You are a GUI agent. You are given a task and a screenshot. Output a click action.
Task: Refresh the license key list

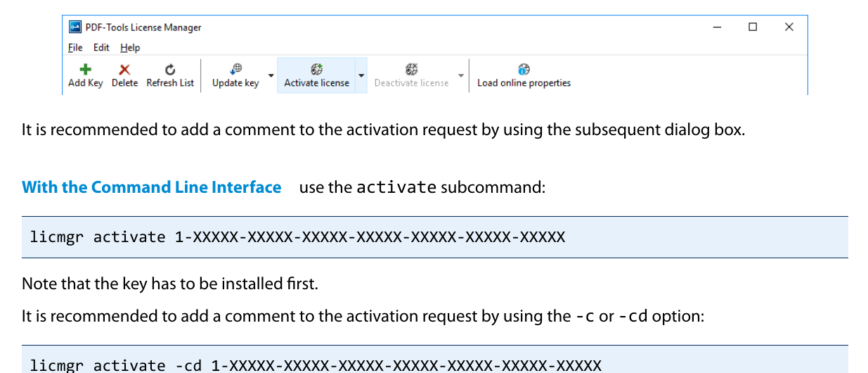[x=170, y=75]
